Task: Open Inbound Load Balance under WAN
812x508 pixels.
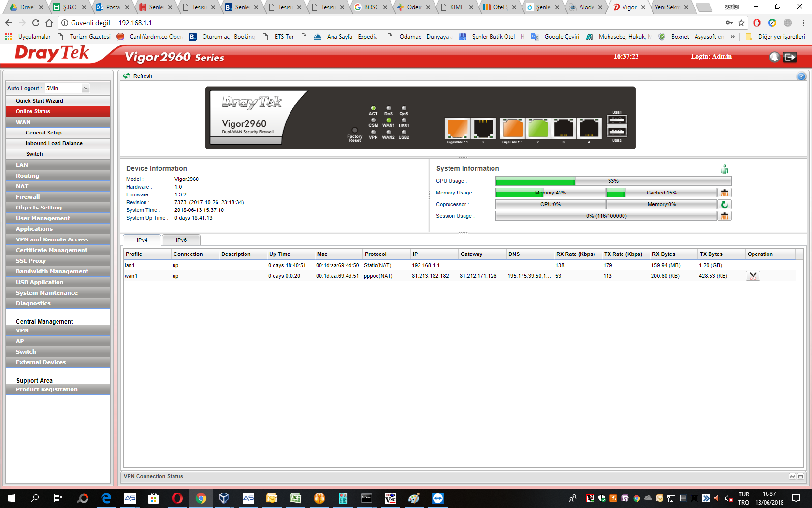Action: pos(54,143)
